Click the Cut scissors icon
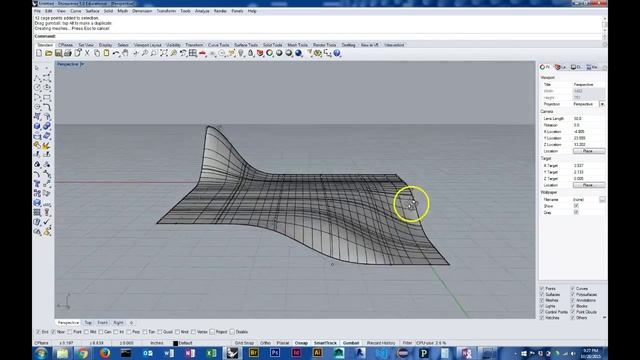640x360 pixels. pos(87,53)
